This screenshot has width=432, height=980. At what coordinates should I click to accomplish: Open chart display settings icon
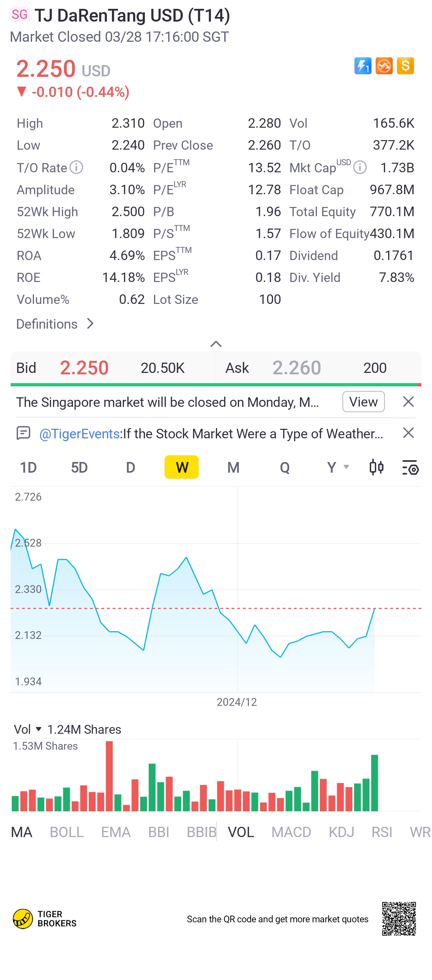tap(410, 467)
